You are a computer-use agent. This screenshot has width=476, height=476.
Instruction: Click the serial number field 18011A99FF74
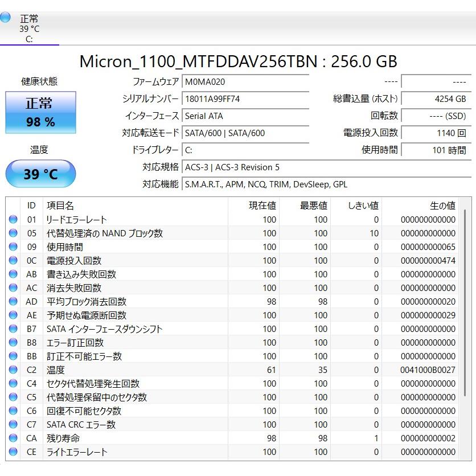(x=245, y=99)
